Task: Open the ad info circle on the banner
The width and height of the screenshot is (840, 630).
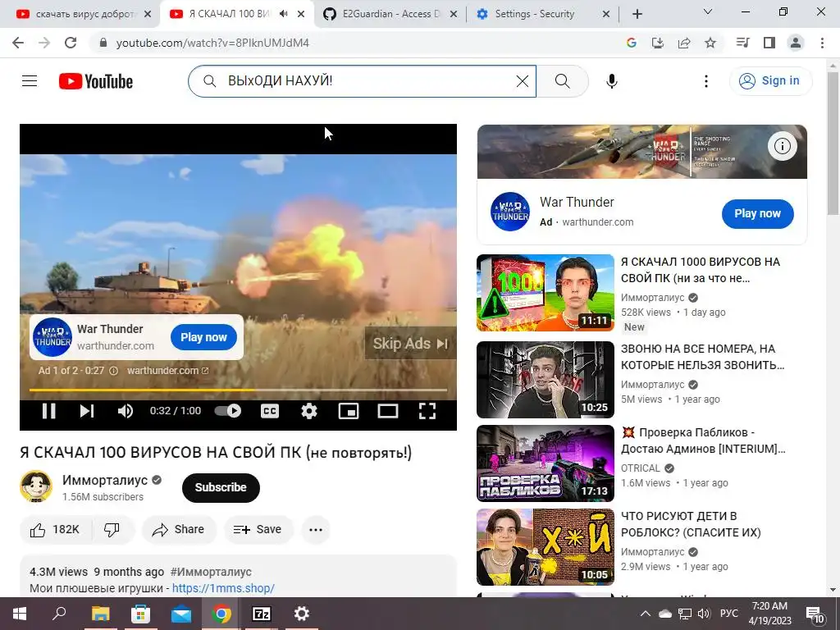Action: point(782,146)
